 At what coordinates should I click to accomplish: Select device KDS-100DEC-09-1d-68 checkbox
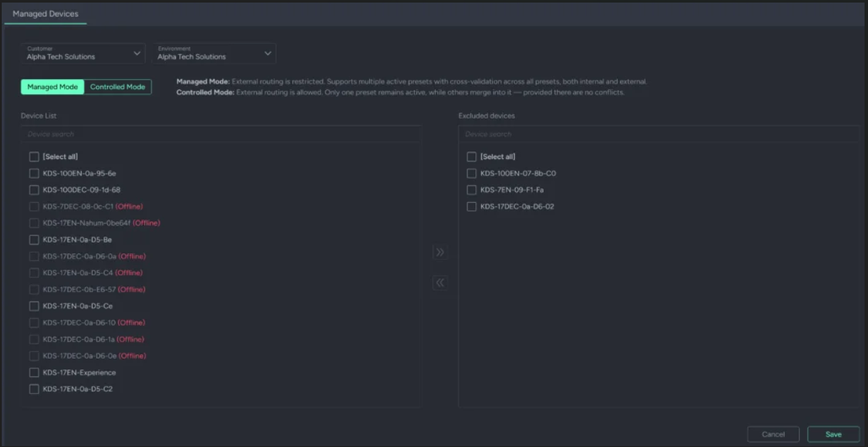coord(35,190)
